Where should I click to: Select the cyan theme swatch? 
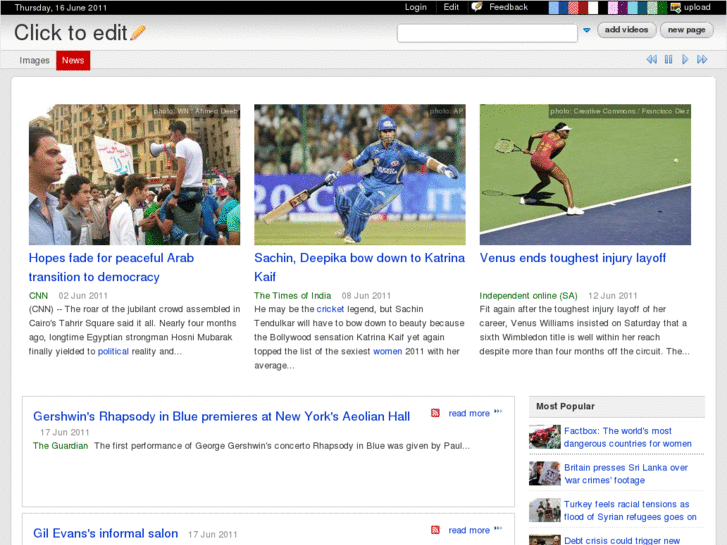[x=632, y=7]
